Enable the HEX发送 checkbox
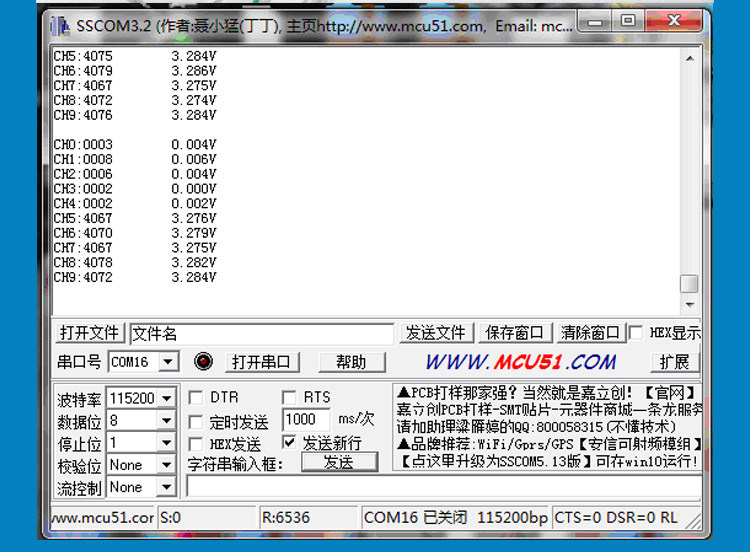750x552 pixels. tap(195, 444)
